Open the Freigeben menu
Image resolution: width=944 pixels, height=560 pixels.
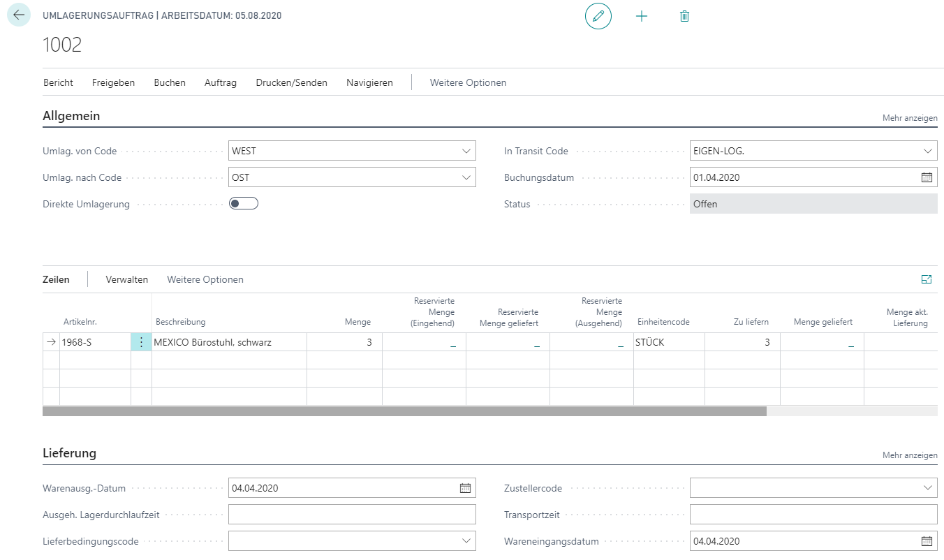[x=113, y=82]
